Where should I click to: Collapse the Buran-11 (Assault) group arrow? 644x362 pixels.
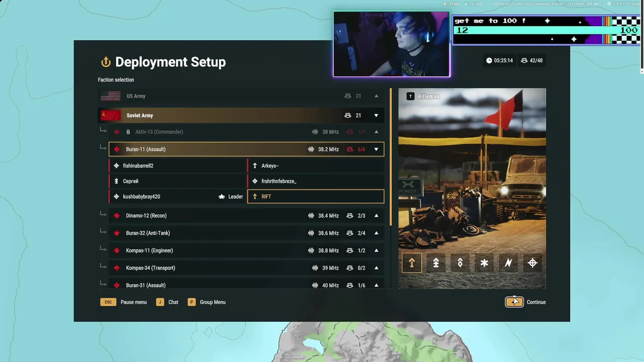(376, 149)
